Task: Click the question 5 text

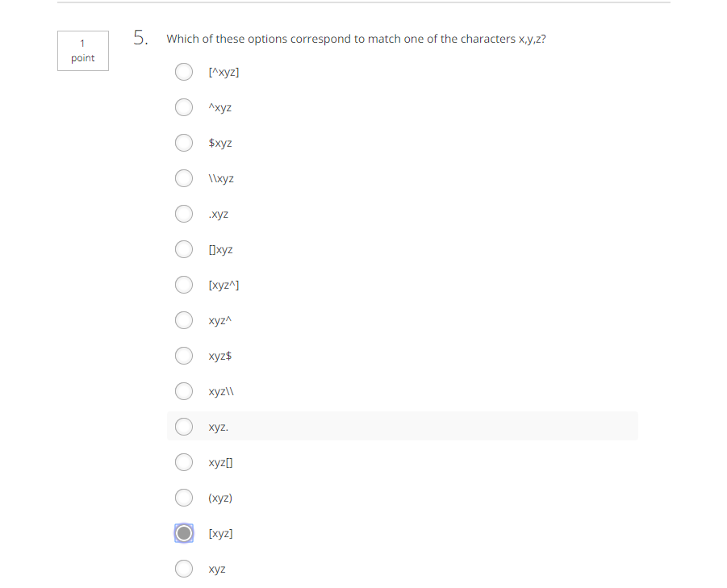Action: coord(356,39)
